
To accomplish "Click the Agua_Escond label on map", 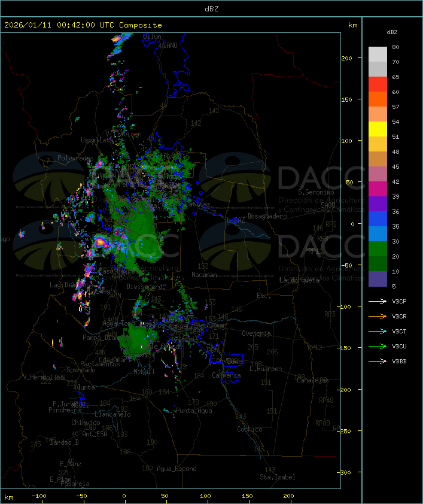I will (x=176, y=469).
